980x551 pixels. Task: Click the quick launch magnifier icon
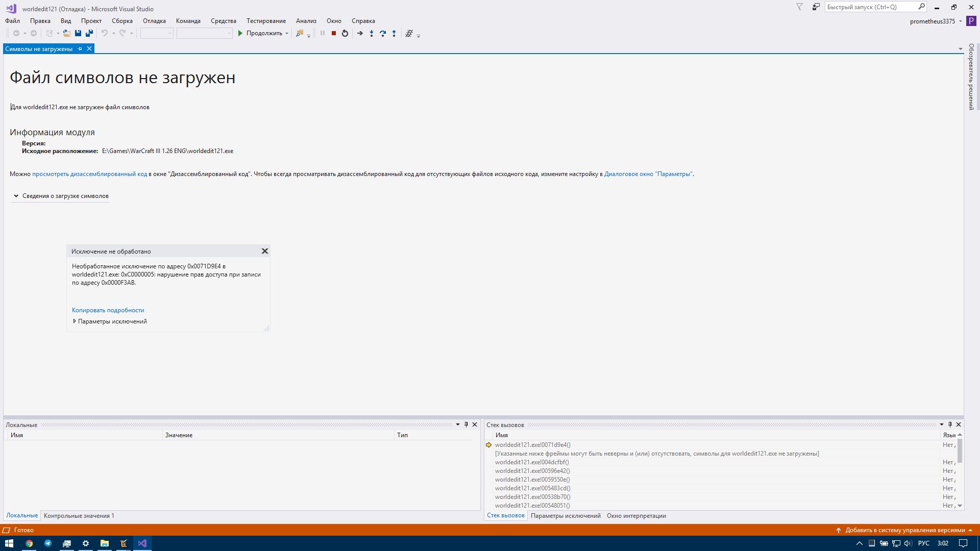point(921,7)
